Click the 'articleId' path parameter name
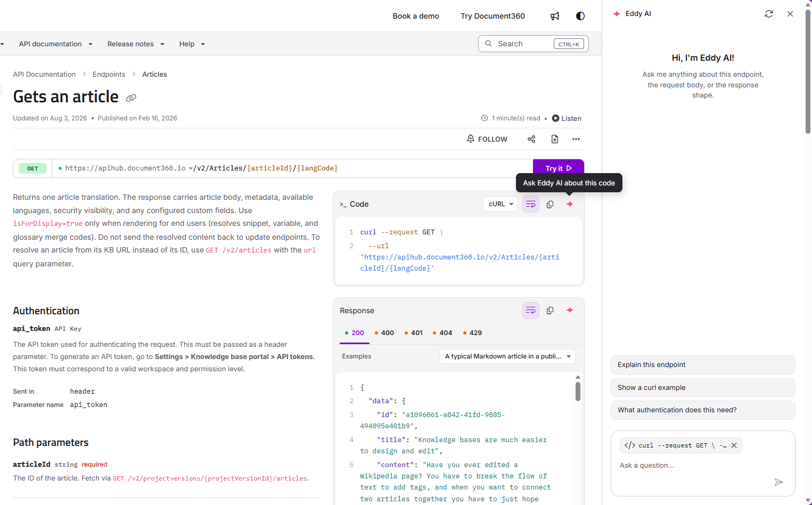The height and width of the screenshot is (505, 812). pos(31,465)
